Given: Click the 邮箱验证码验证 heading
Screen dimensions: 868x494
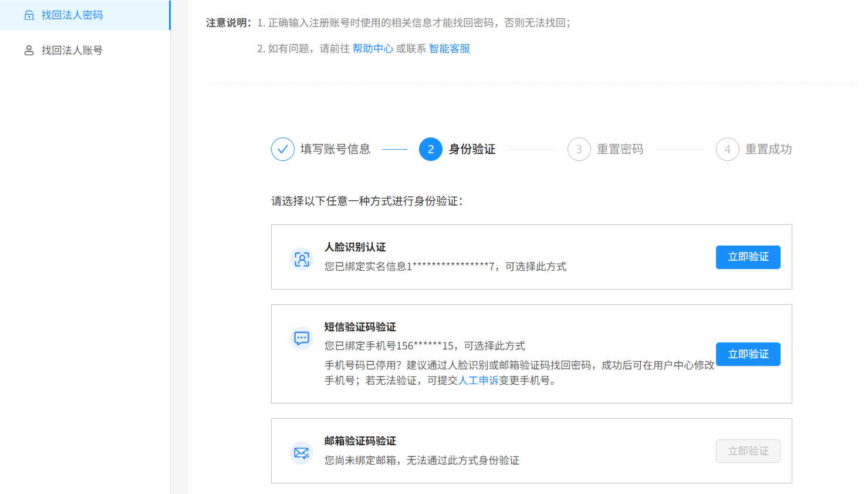Looking at the screenshot, I should pos(360,441).
